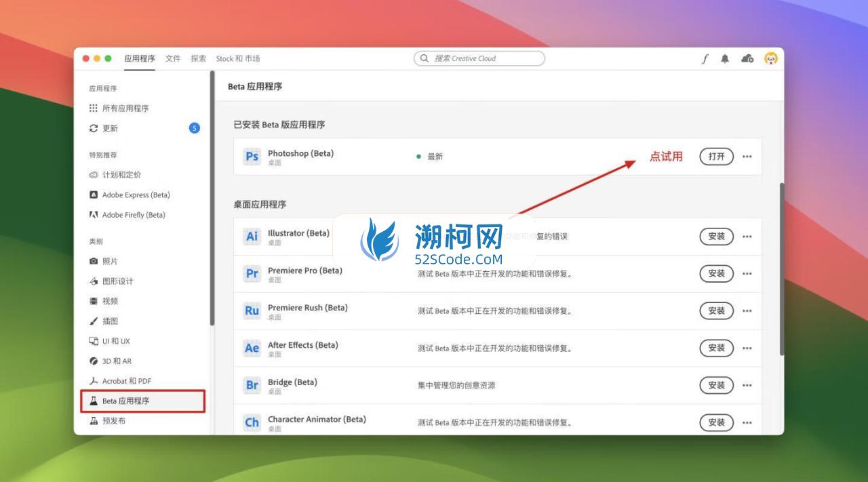This screenshot has width=868, height=482.
Task: Click the After Effects (Beta) app name
Action: click(302, 345)
